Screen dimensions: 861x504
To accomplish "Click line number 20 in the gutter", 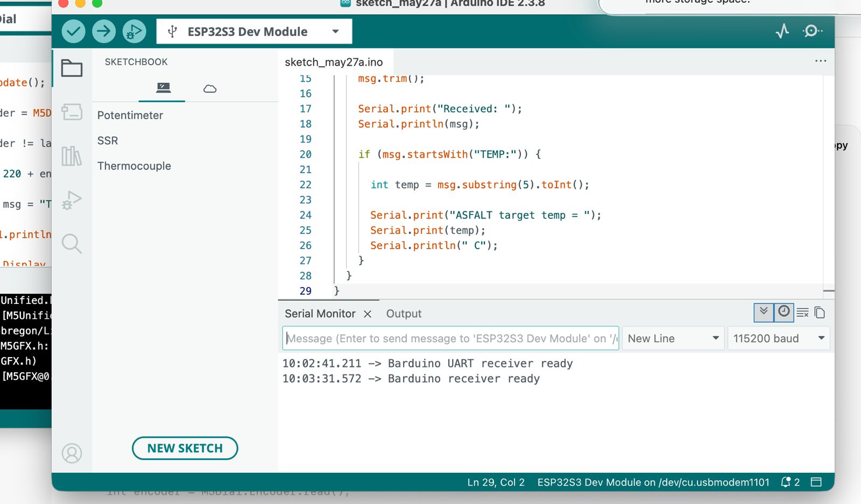I will pos(306,154).
